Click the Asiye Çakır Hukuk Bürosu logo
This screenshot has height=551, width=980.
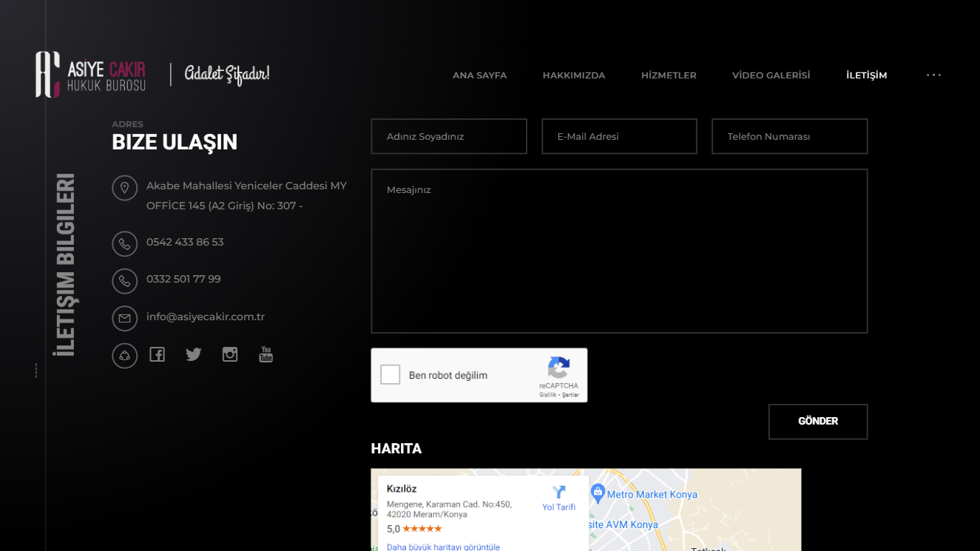(x=91, y=75)
